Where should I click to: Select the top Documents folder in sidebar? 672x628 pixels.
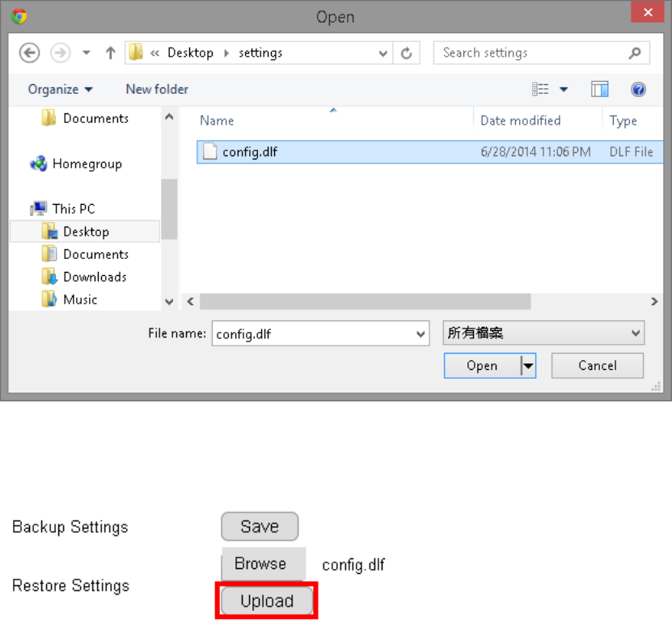(95, 118)
